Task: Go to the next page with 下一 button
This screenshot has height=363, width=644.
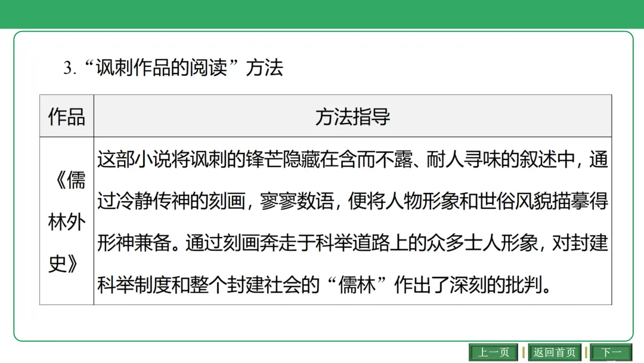Action: click(x=611, y=352)
